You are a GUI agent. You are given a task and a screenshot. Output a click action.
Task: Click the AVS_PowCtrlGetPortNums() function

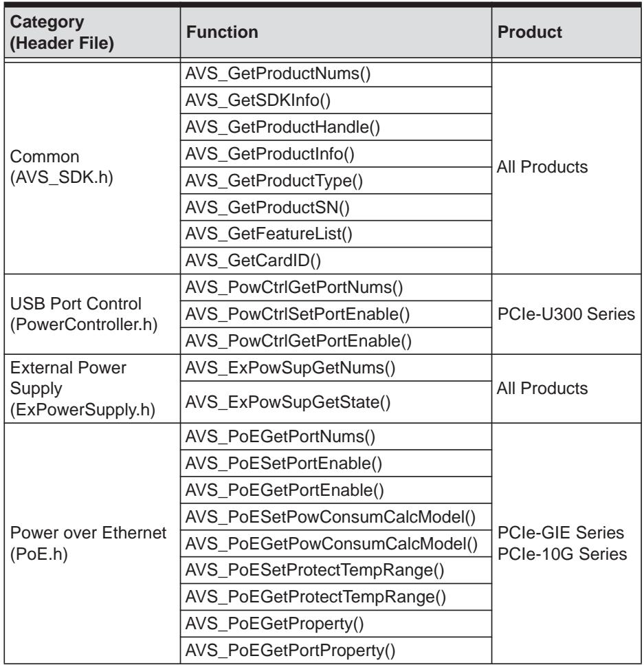[x=336, y=287]
